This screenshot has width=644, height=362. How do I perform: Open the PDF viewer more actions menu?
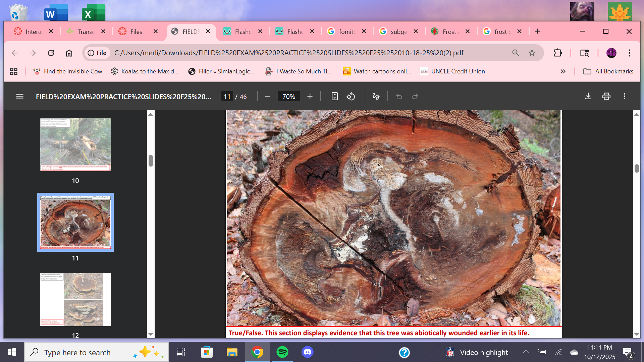[624, 97]
